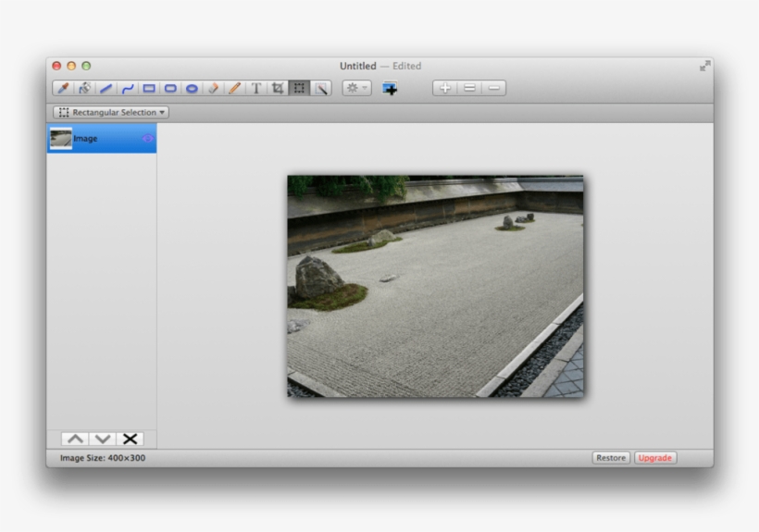Select the Text tool

click(x=256, y=89)
